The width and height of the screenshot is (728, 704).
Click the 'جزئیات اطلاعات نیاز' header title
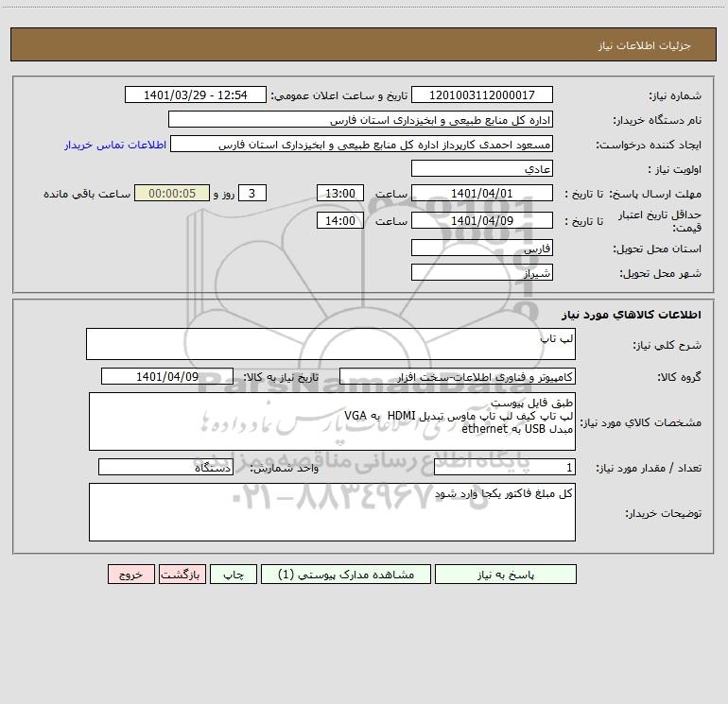[x=645, y=45]
